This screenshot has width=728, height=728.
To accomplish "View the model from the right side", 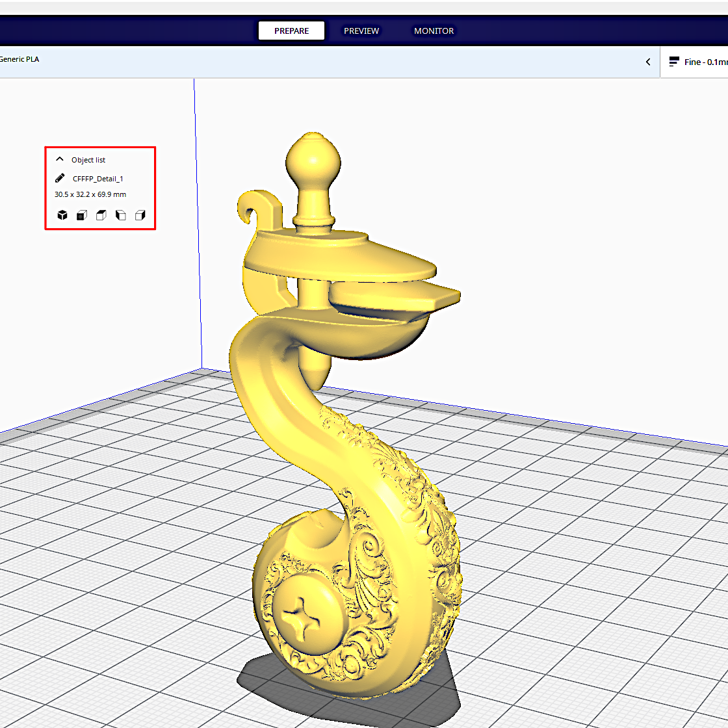I will point(140,214).
